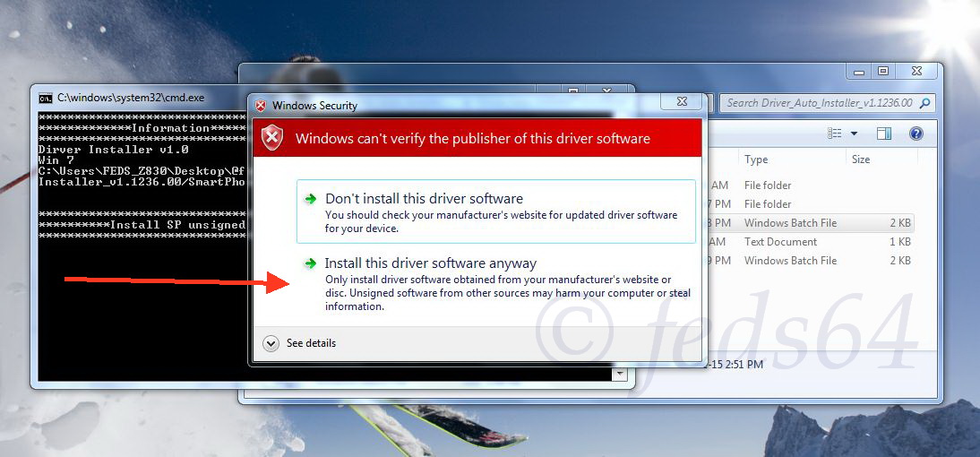Select the second File folder row

coord(811,203)
